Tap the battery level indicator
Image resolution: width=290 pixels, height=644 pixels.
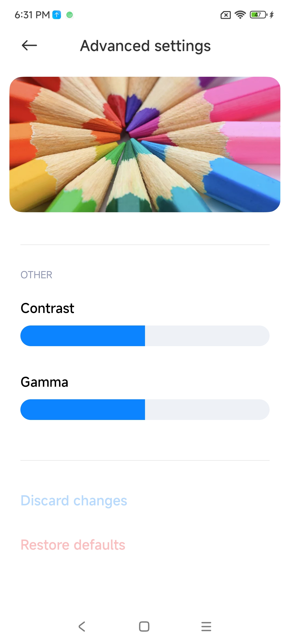(x=258, y=14)
